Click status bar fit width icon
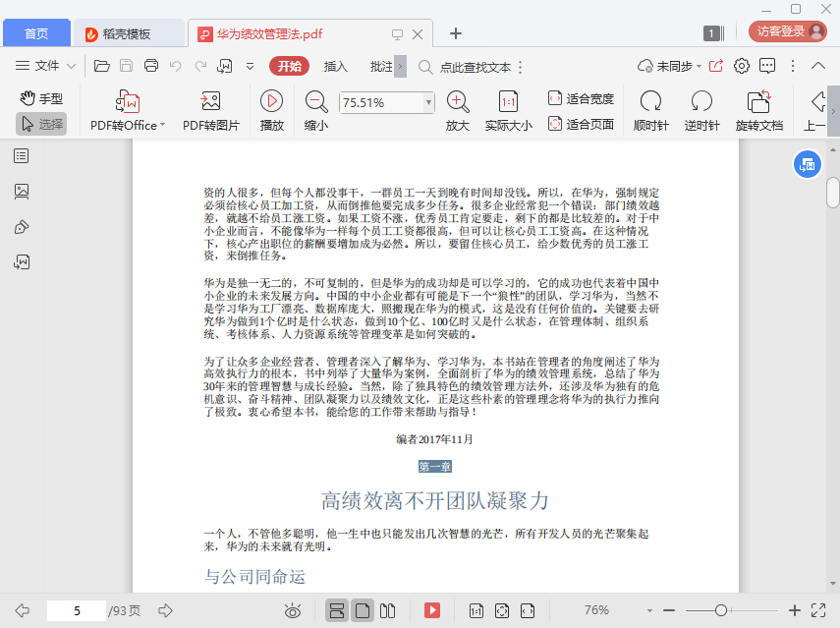 tap(528, 610)
